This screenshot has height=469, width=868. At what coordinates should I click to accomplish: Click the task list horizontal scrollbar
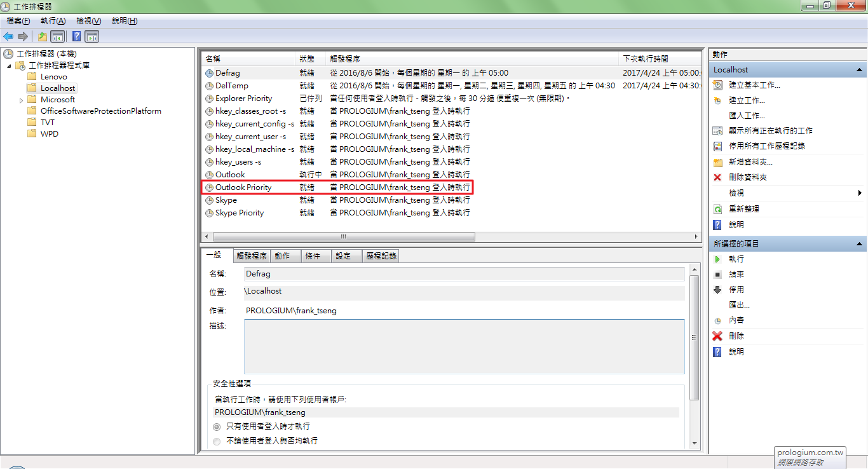point(343,236)
